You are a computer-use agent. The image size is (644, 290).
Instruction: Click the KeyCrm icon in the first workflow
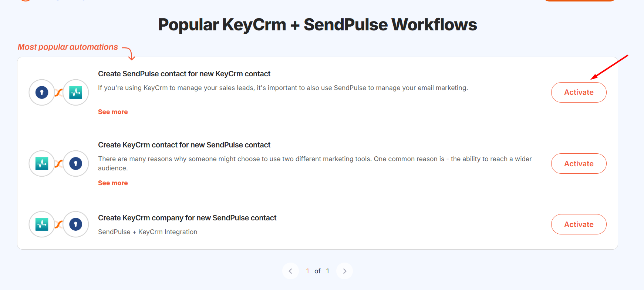click(x=42, y=92)
